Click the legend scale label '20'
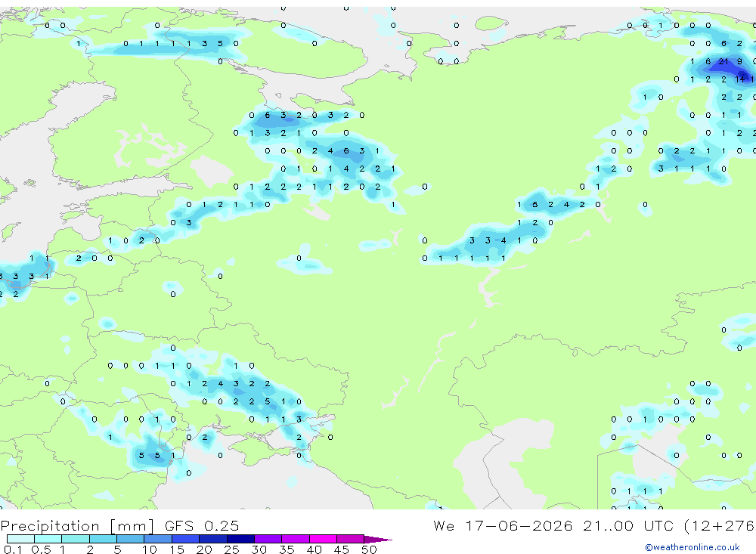Screen dimensions: 756x554 204,549
